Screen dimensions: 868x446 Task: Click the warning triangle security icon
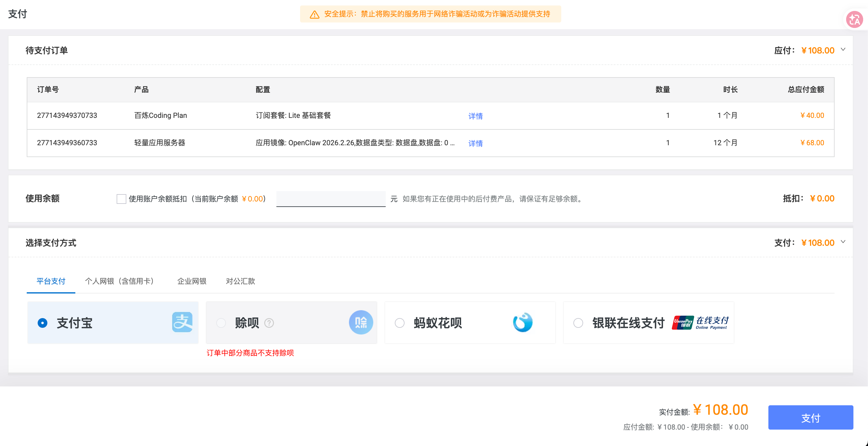click(314, 15)
